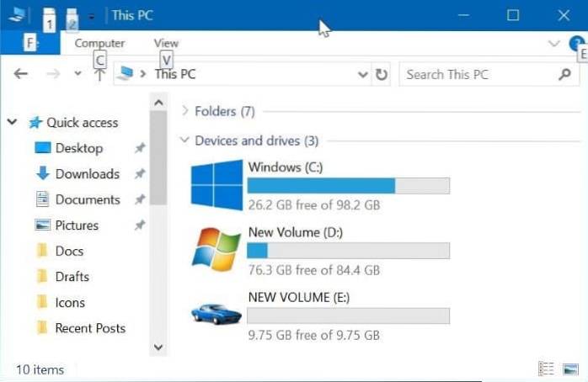The image size is (588, 382).
Task: Select the Windows (C:) drive icon
Action: (216, 185)
